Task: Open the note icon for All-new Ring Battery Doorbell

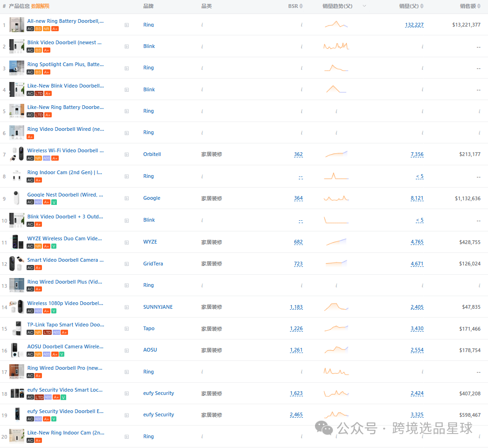Action: [127, 25]
